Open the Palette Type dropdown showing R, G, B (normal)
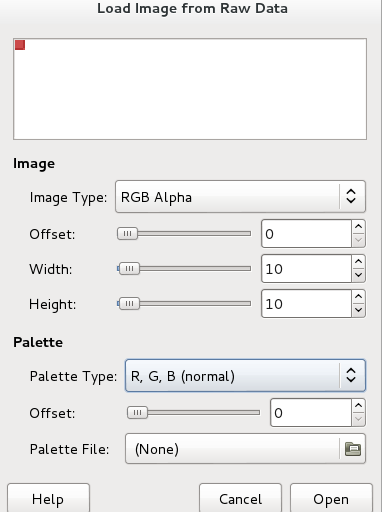382x512 pixels. (x=245, y=376)
